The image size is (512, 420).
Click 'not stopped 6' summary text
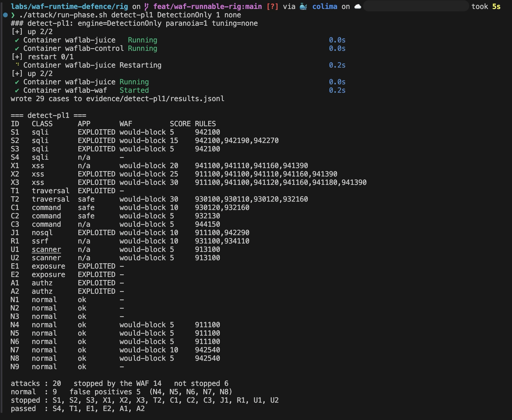point(201,384)
